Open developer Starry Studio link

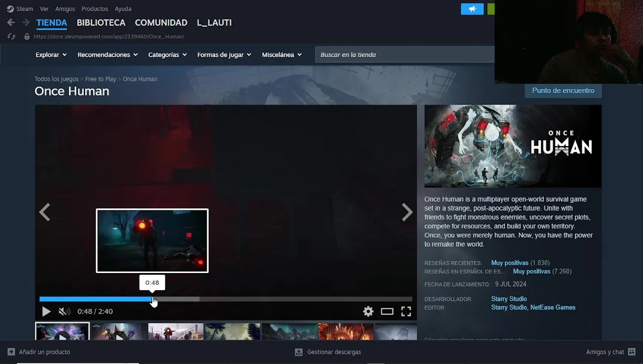[509, 299]
